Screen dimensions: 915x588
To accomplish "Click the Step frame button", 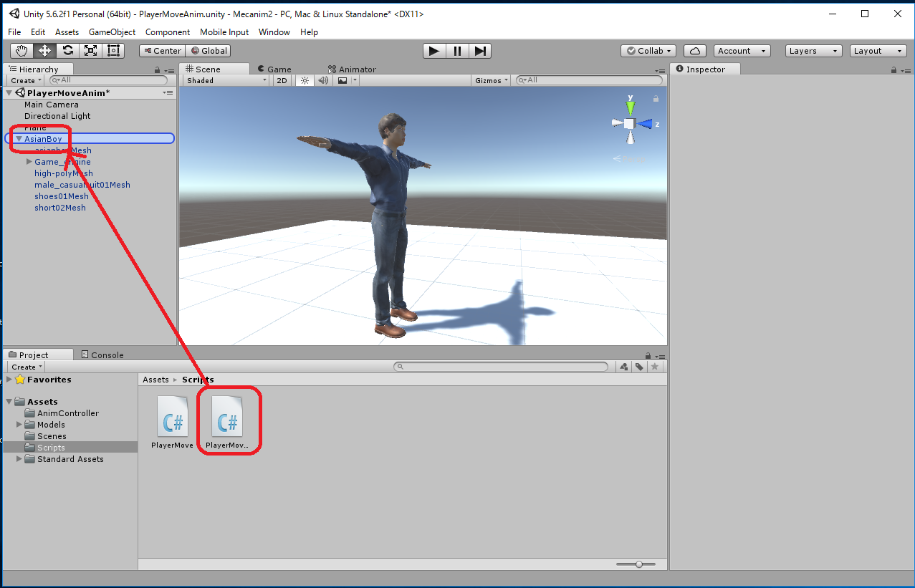I will coord(480,50).
